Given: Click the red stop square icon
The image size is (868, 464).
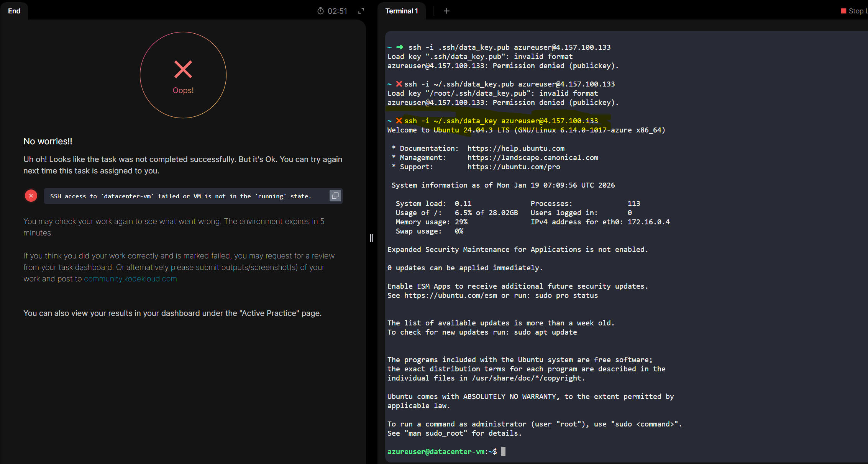Looking at the screenshot, I should (x=843, y=11).
